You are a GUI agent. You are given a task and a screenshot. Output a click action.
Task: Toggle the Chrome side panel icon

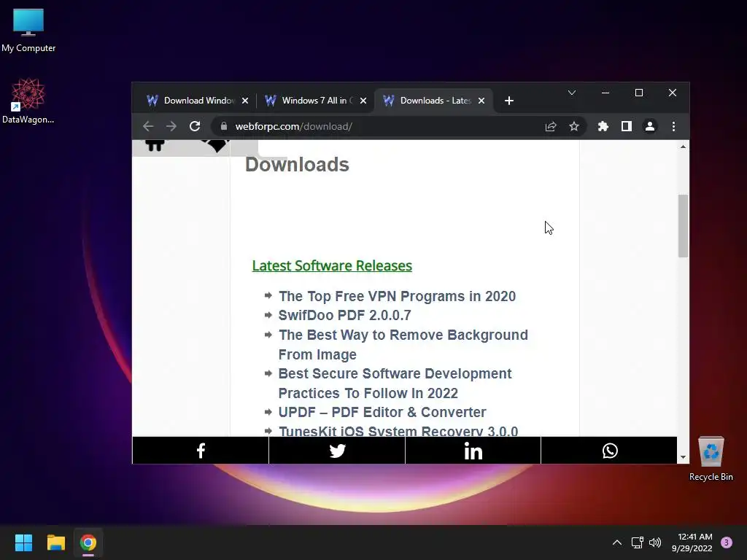627,126
